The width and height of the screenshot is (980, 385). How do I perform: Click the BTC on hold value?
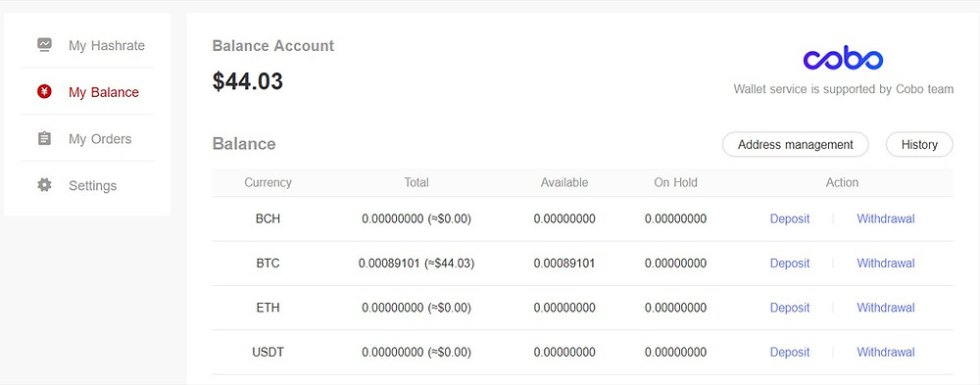[x=675, y=264]
